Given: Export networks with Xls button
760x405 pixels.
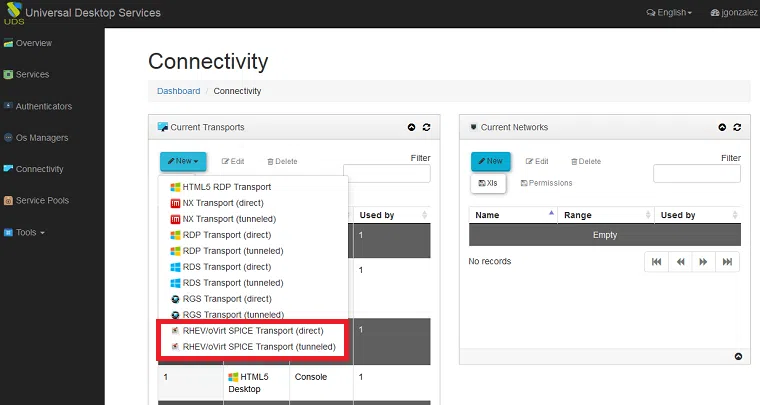Looking at the screenshot, I should pyautogui.click(x=489, y=183).
